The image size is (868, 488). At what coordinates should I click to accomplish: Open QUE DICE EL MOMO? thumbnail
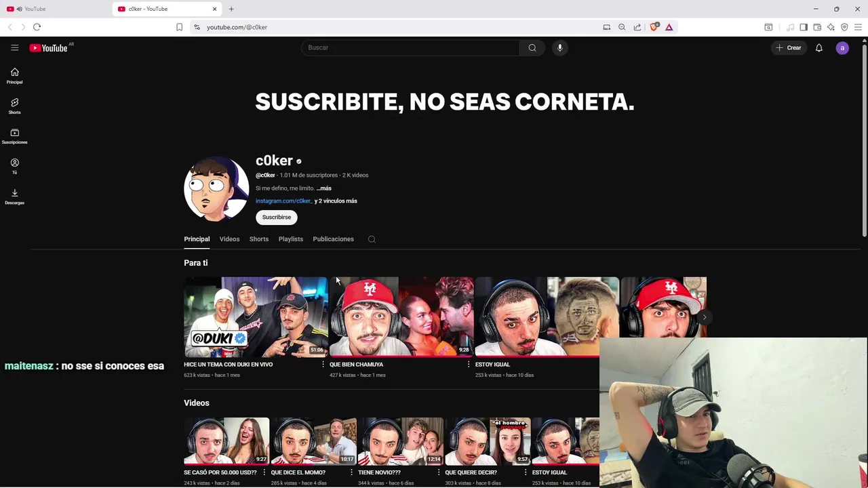click(x=313, y=441)
